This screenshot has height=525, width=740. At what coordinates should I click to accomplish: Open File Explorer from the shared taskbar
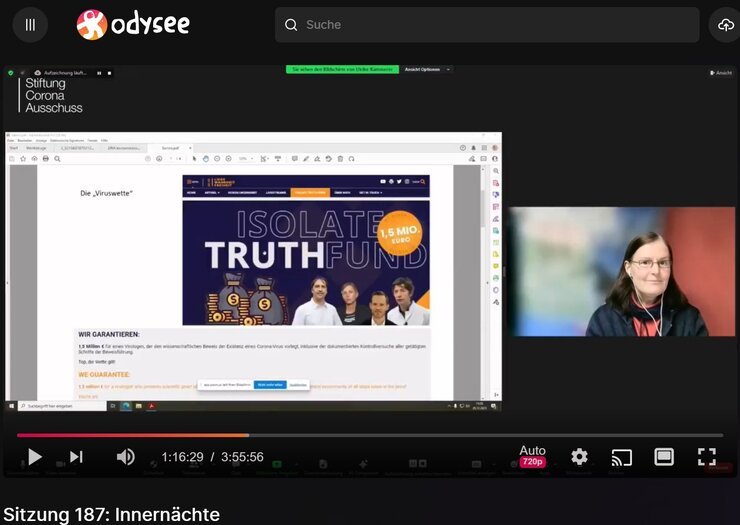click(x=139, y=406)
